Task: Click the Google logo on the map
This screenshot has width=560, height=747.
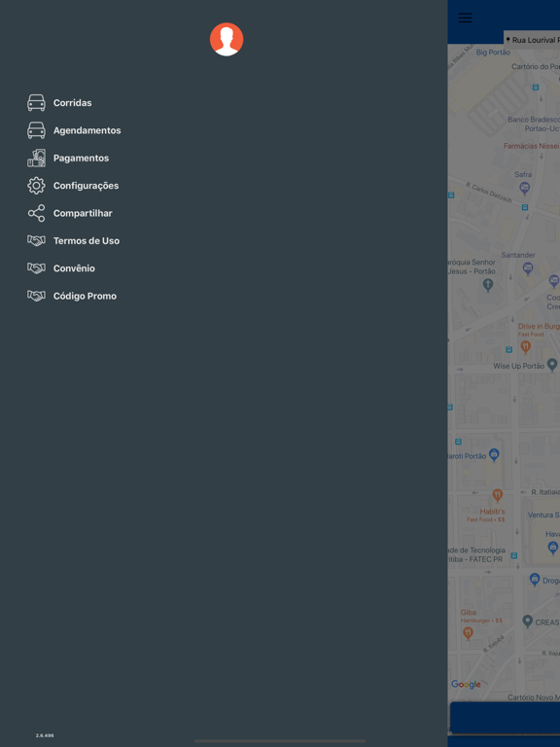Action: click(x=467, y=685)
